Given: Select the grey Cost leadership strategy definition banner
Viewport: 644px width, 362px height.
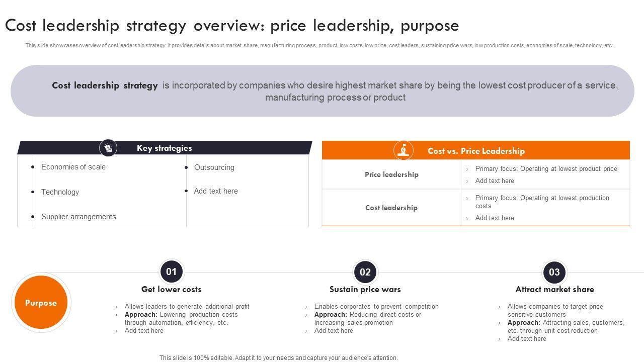Looking at the screenshot, I should [x=322, y=91].
